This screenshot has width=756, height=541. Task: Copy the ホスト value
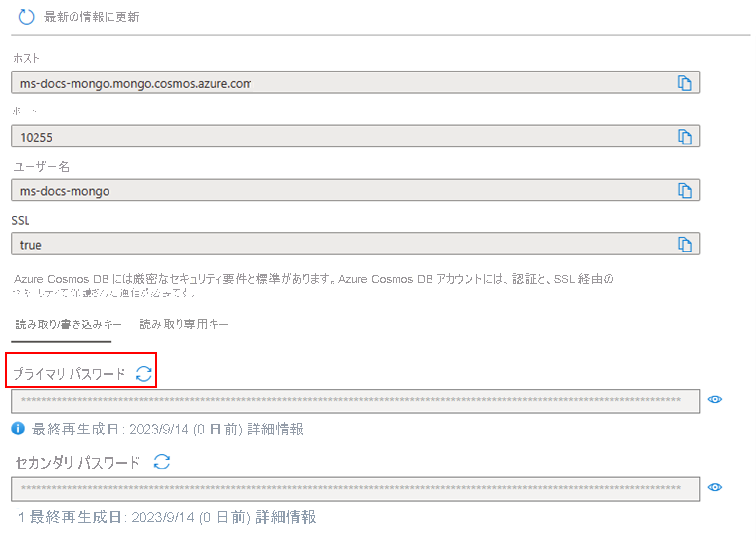pos(684,83)
